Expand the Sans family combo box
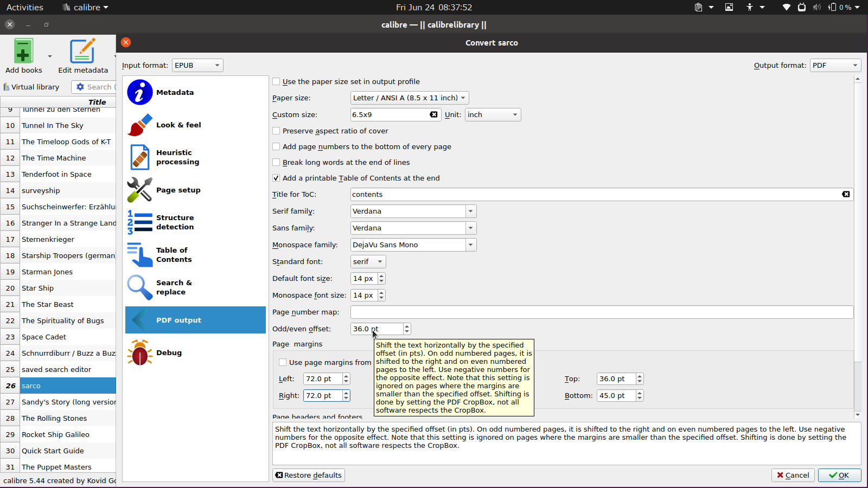The image size is (868, 488). [470, 228]
